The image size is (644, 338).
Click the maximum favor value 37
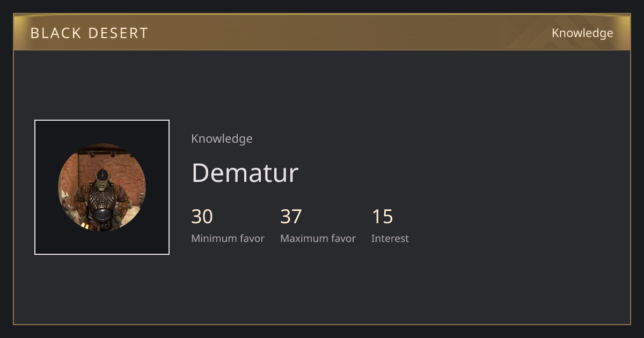[x=291, y=217]
